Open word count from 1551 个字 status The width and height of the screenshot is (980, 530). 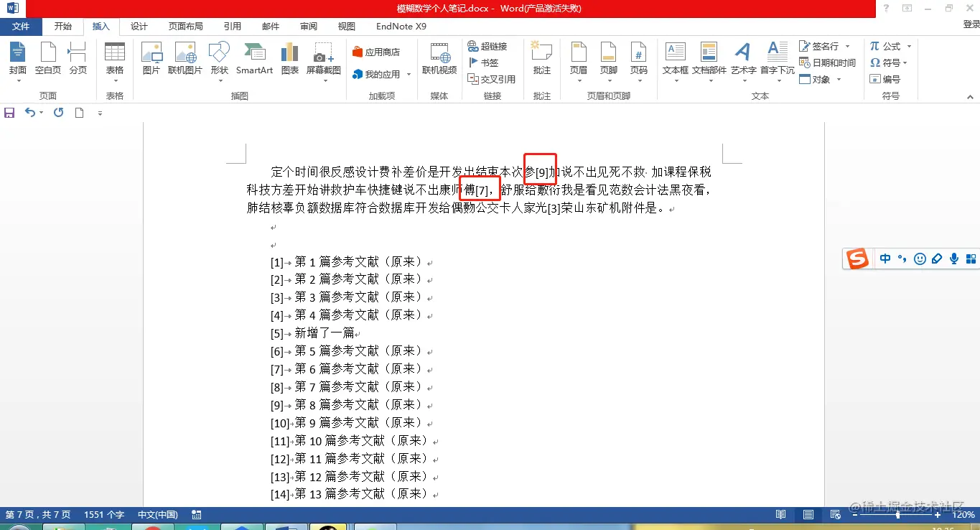pos(103,514)
